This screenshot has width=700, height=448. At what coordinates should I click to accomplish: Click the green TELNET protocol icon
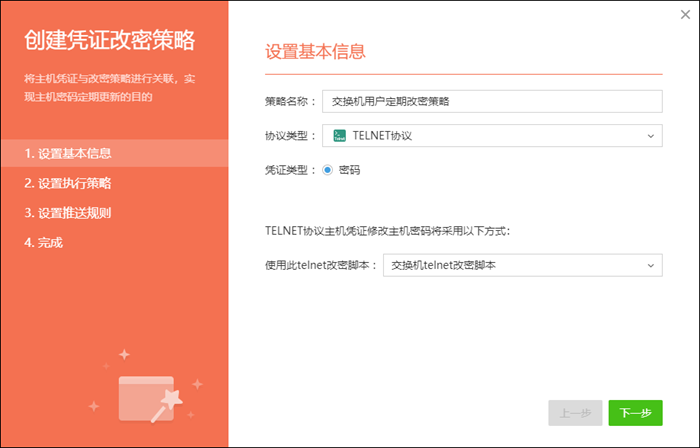[x=340, y=135]
